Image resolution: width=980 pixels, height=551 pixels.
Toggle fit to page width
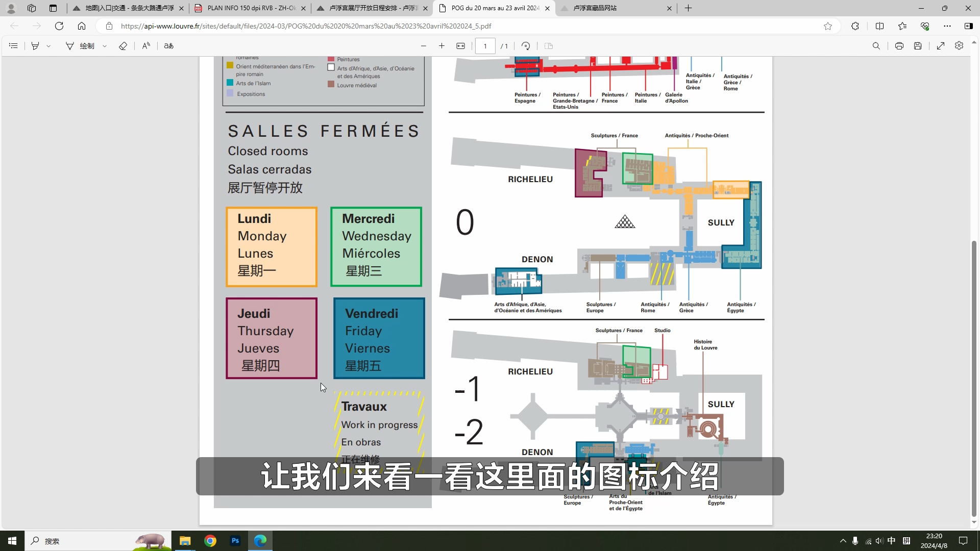click(461, 46)
